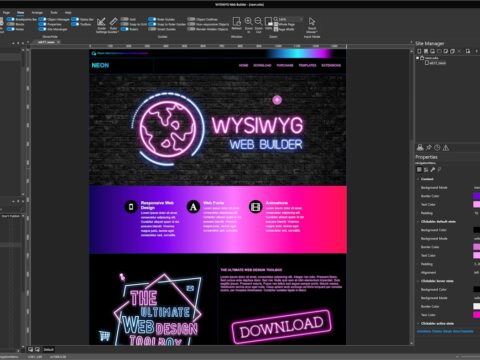Image resolution: width=480 pixels, height=360 pixels.
Task: Open the pin icon tab below Site Manager
Action: coord(429,148)
